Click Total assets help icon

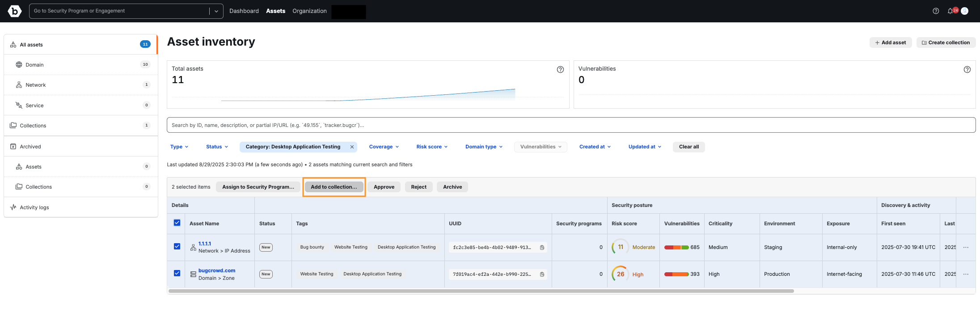pos(560,70)
